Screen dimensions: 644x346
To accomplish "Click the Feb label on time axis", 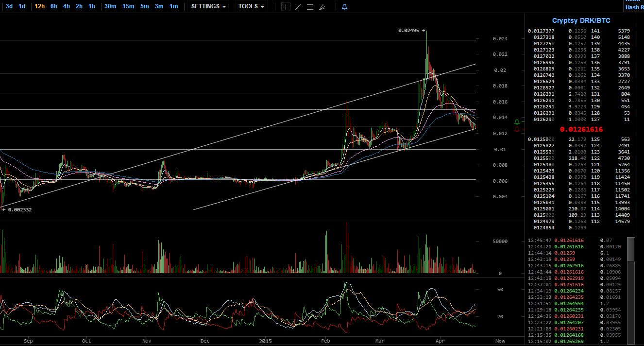I will pyautogui.click(x=326, y=341).
